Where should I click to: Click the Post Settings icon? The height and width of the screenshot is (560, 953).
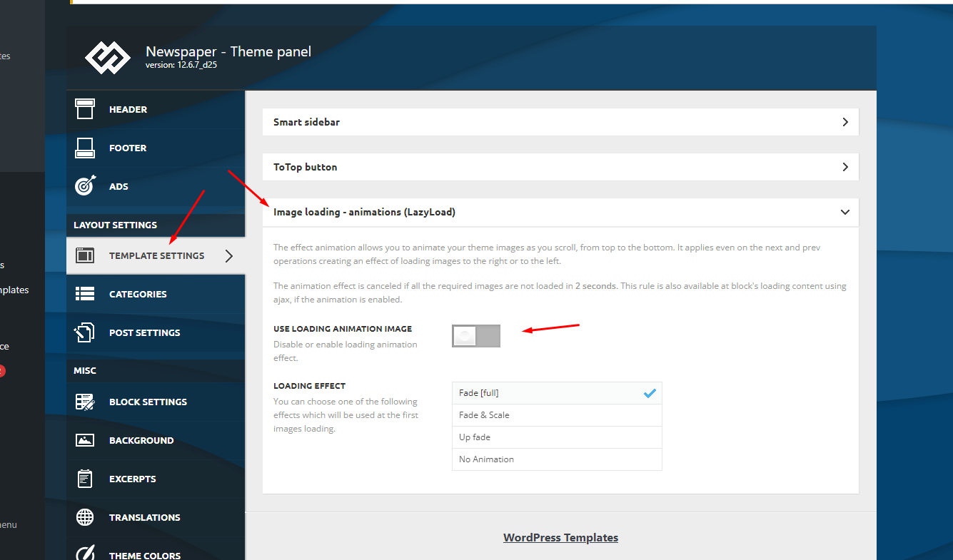click(x=85, y=332)
